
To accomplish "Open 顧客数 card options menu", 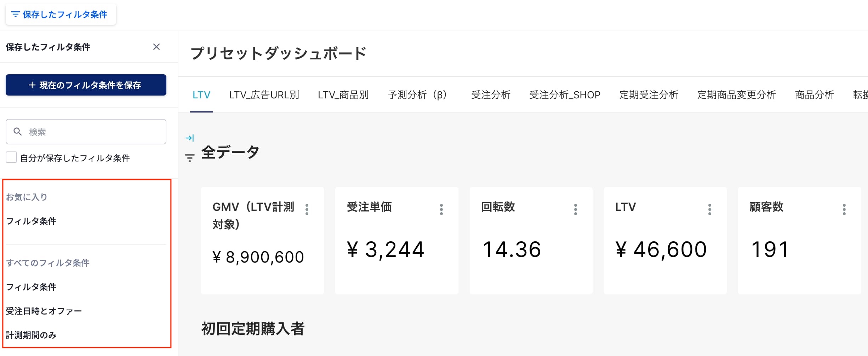I will (x=844, y=209).
